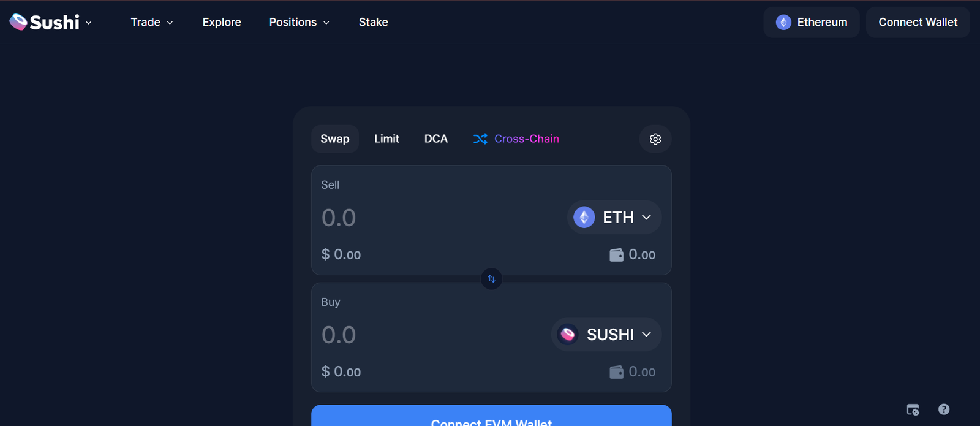Click the cookie settings icon at bottom right
This screenshot has height=426, width=980.
(913, 409)
